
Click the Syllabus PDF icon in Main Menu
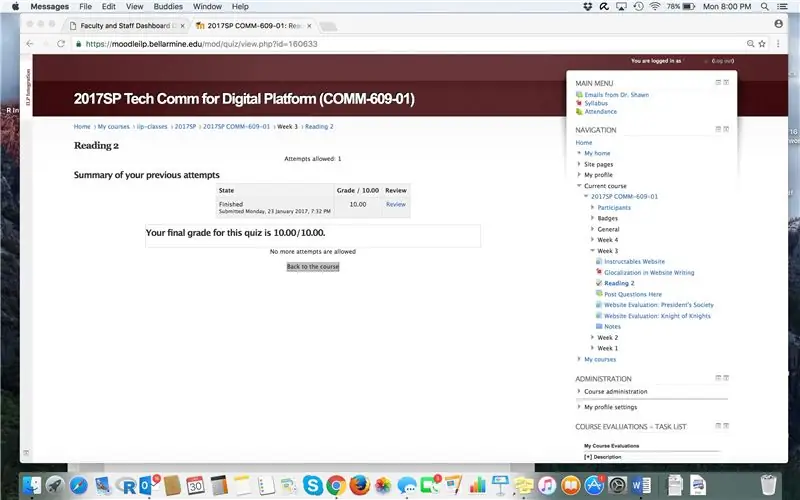pyautogui.click(x=579, y=103)
